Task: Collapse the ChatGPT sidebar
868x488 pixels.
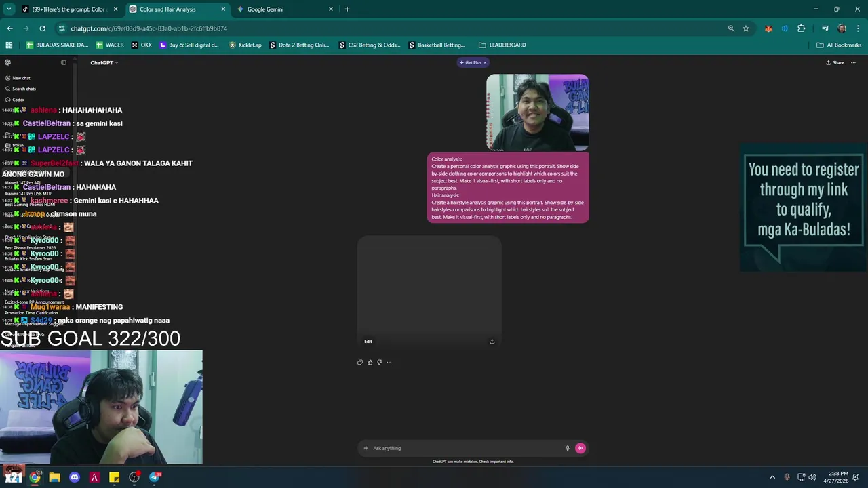Action: tap(64, 62)
